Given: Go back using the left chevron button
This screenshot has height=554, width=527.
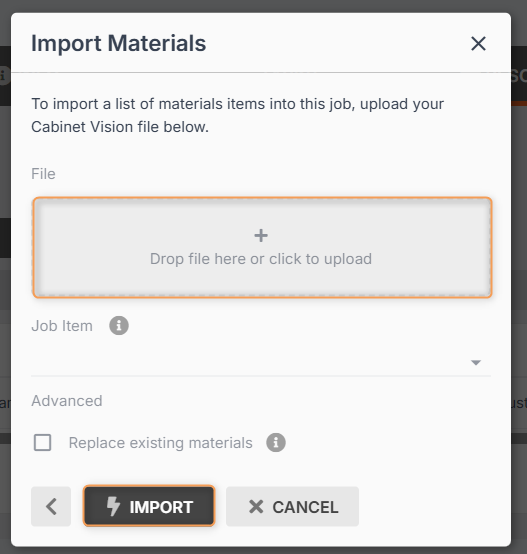Looking at the screenshot, I should pyautogui.click(x=51, y=506).
